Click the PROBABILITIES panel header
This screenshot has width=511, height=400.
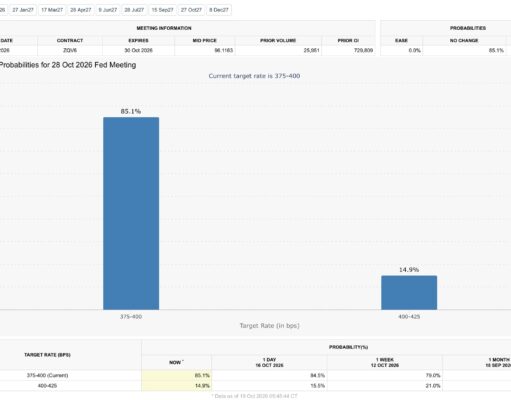(x=468, y=28)
